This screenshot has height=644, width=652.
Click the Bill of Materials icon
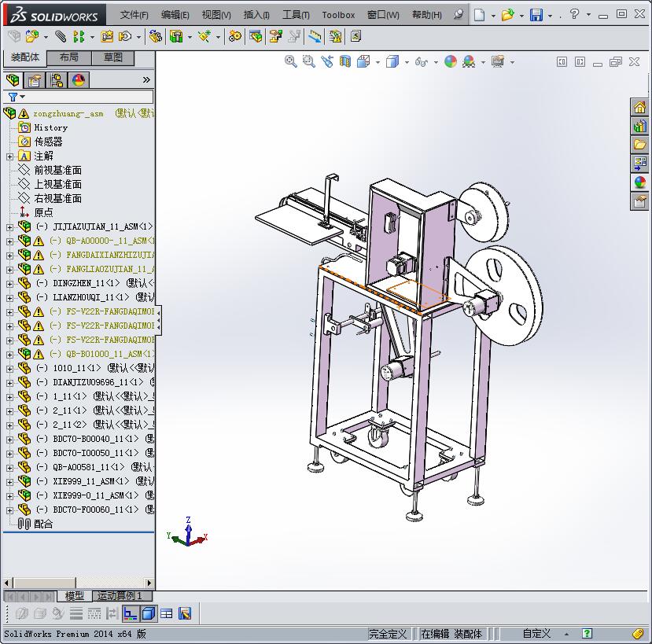[x=256, y=37]
